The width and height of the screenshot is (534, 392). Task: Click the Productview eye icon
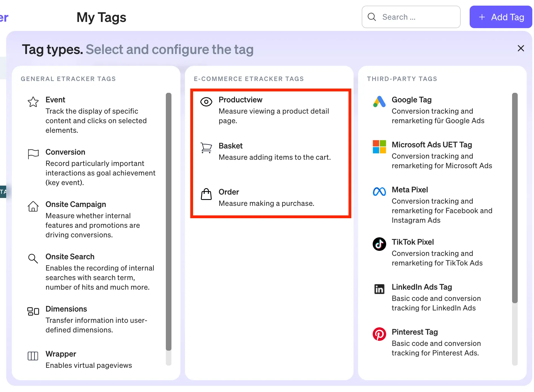pyautogui.click(x=206, y=102)
